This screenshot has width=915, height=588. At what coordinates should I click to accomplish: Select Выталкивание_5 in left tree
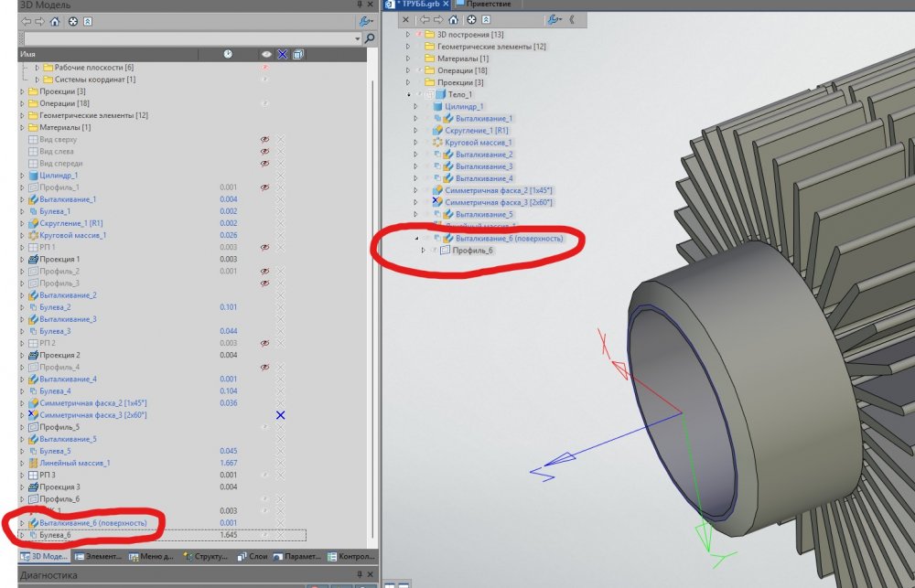tap(68, 439)
